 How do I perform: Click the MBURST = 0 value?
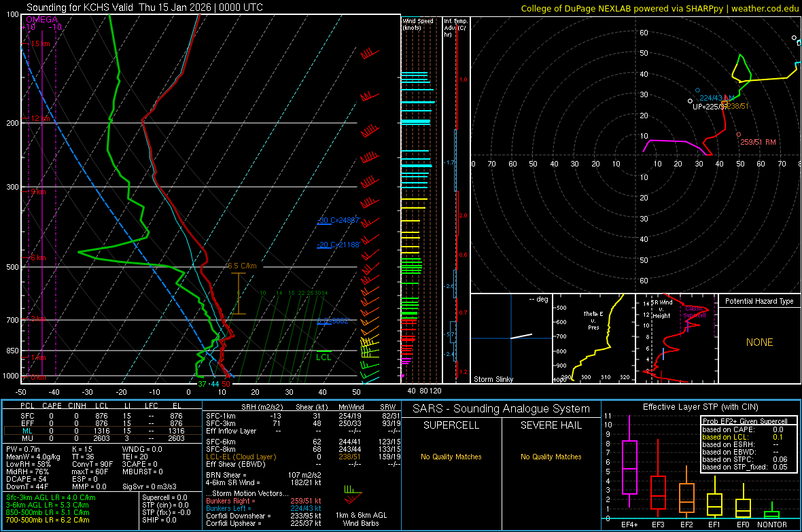(x=143, y=472)
